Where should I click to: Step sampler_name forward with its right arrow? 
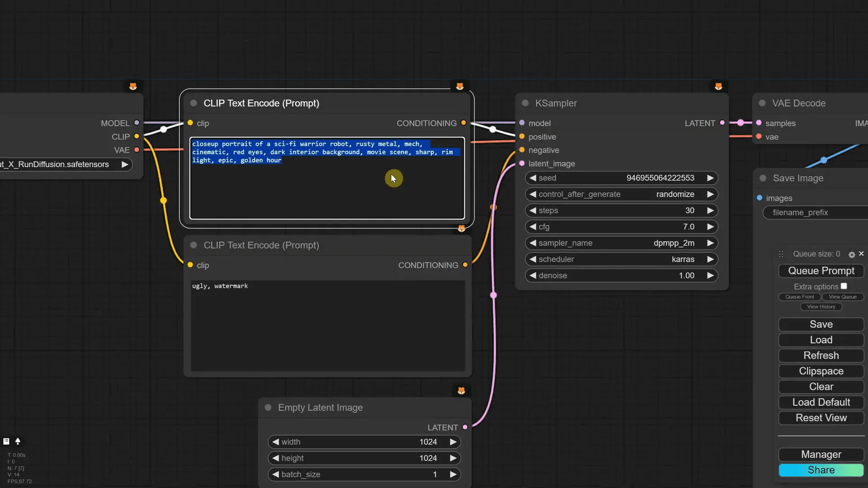coord(710,243)
